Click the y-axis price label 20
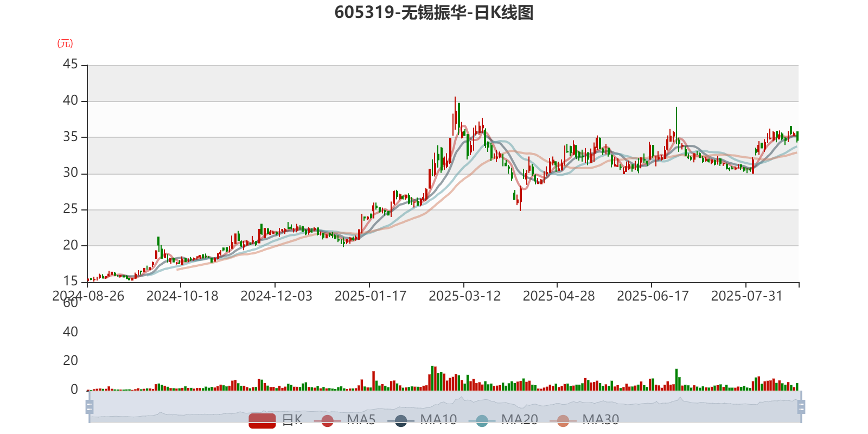Image resolution: width=868 pixels, height=434 pixels. [71, 245]
